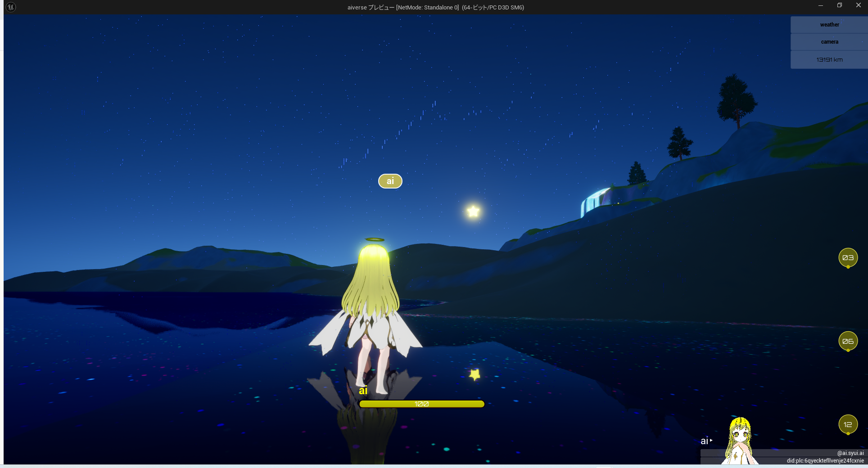The height and width of the screenshot is (468, 868).
Task: Click the glowing star in the sky
Action: point(473,211)
